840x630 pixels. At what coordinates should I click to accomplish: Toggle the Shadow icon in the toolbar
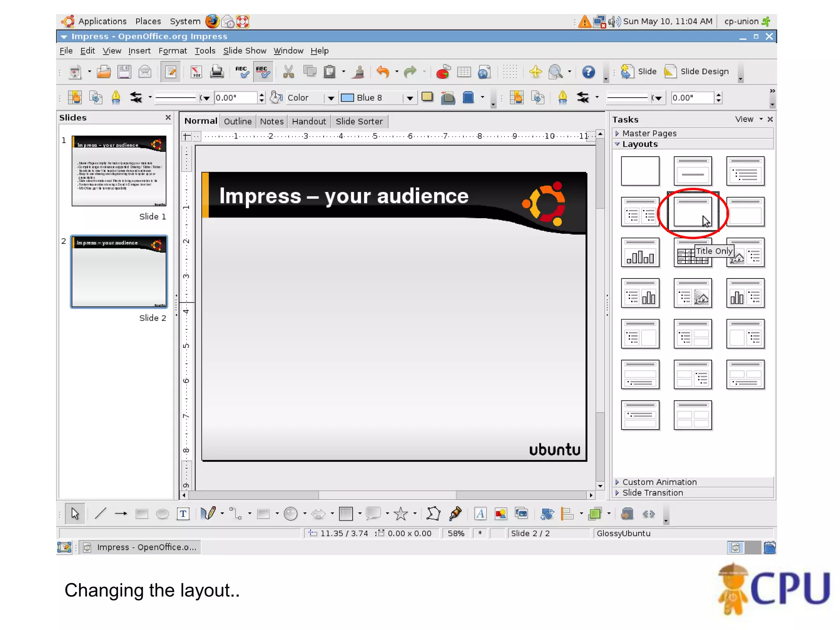pyautogui.click(x=427, y=98)
